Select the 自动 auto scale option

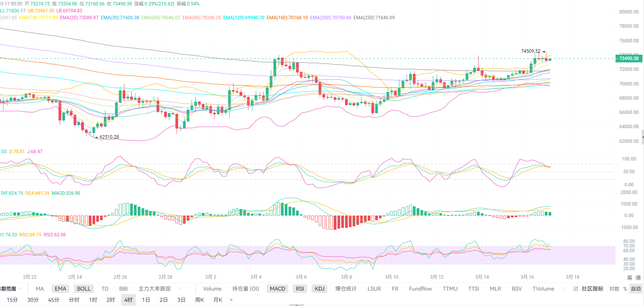pyautogui.click(x=636, y=289)
